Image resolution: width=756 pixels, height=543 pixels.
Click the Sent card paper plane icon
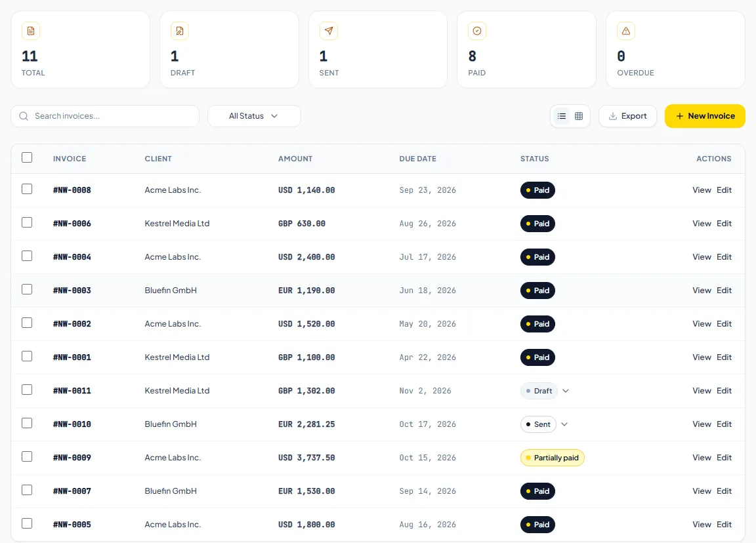click(x=328, y=31)
